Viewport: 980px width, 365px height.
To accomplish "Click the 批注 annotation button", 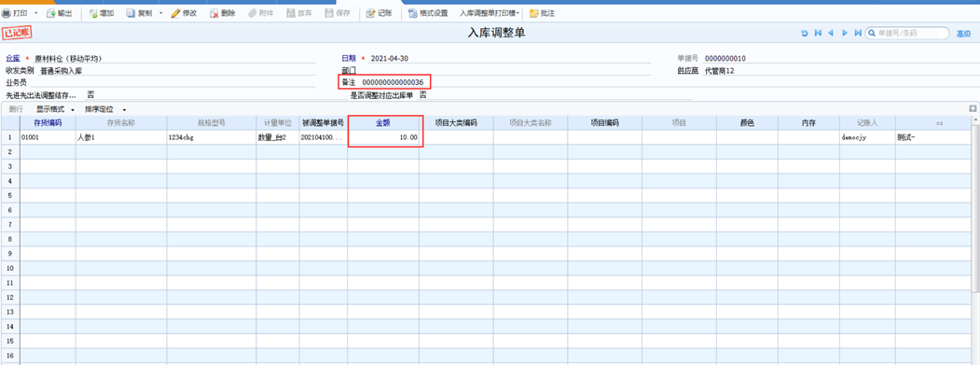I will (x=542, y=13).
